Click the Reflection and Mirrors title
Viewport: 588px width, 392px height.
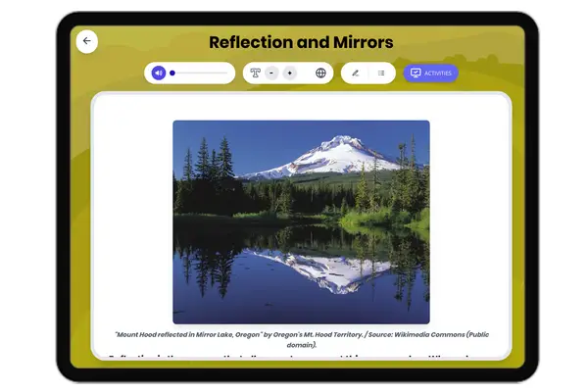(301, 42)
